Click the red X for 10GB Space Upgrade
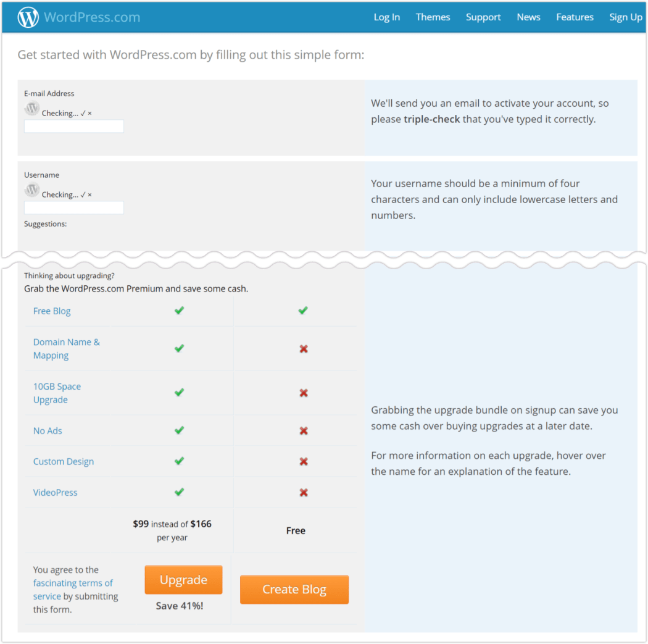The image size is (648, 644). 304,393
